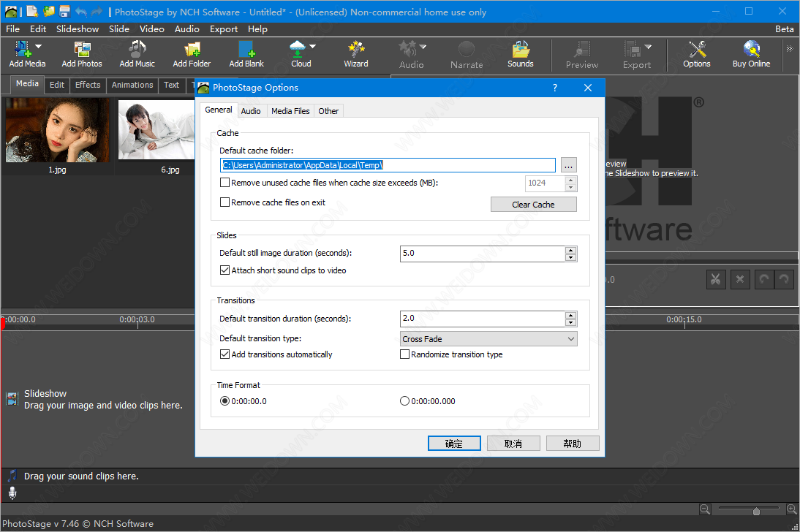
Task: Click the Clear Cache button
Action: pyautogui.click(x=534, y=204)
